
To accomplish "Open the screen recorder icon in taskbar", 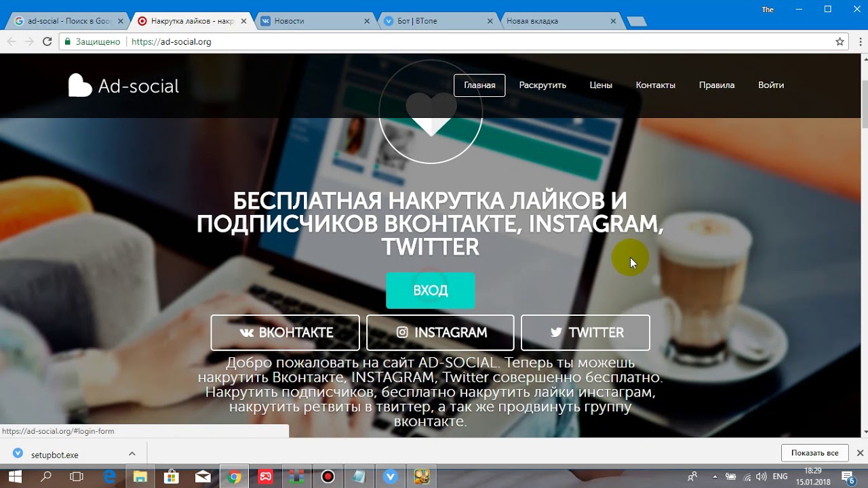I will 328,476.
